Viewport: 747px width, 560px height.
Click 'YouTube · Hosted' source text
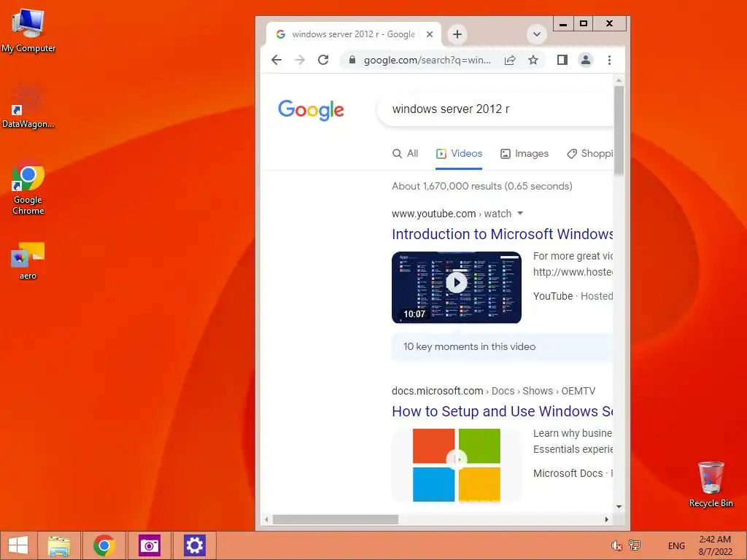573,296
